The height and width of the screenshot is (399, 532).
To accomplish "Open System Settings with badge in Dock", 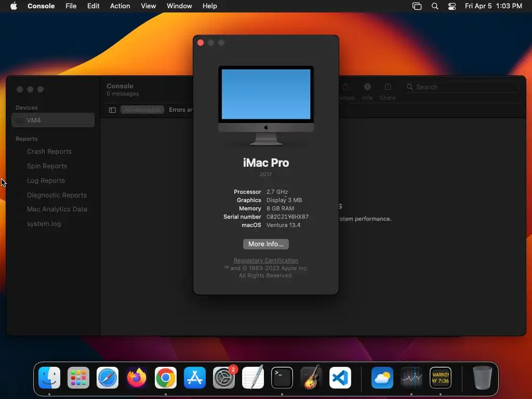I will [x=224, y=378].
